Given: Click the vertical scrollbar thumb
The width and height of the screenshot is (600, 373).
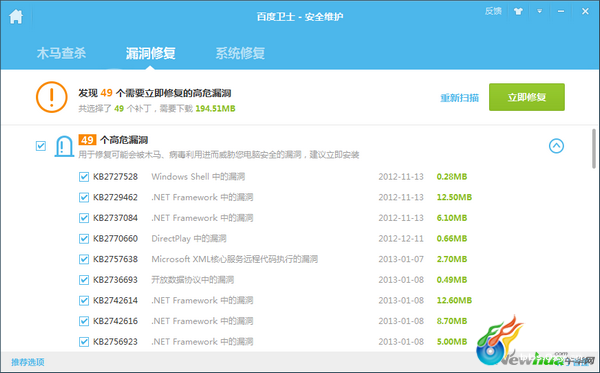Looking at the screenshot, I should [594, 149].
